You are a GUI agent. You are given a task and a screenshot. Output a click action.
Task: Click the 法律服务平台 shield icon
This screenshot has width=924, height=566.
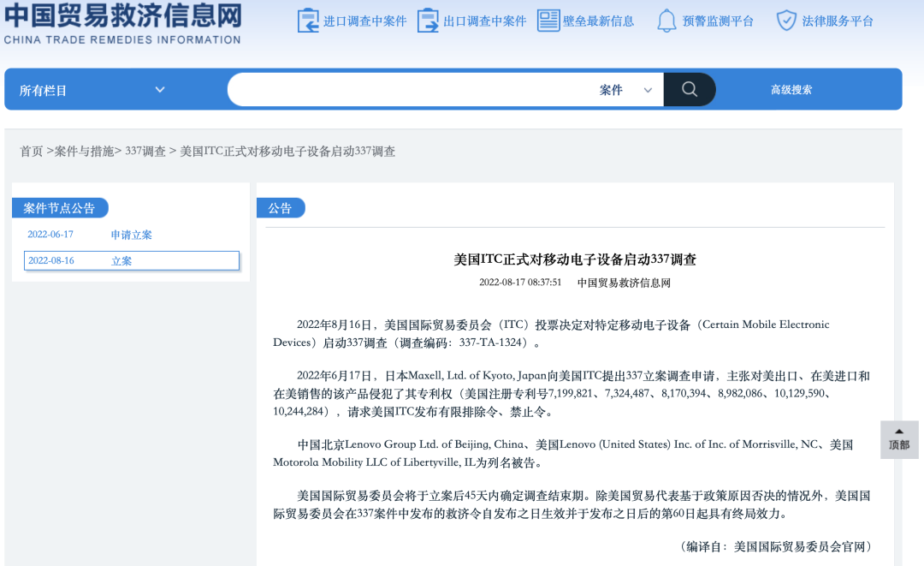tap(786, 21)
